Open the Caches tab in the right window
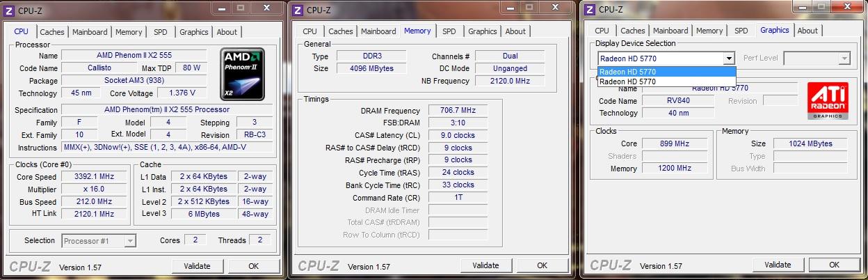868x280 pixels. (633, 31)
